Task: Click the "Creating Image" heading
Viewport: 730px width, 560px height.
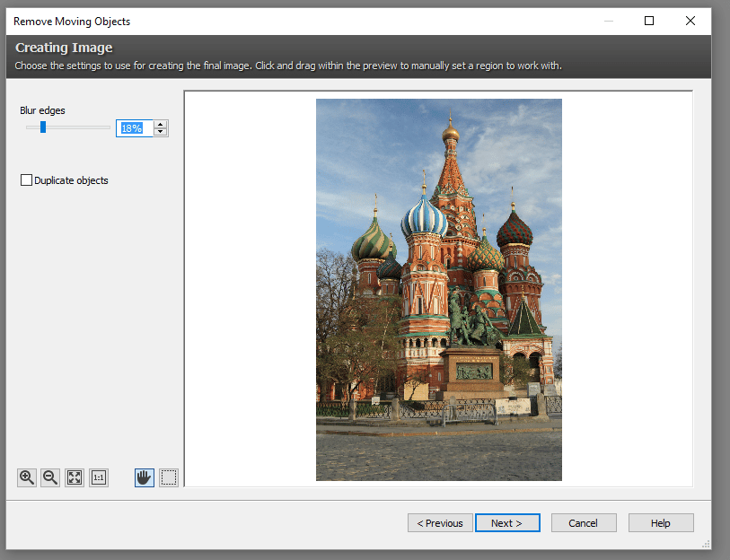Action: [x=64, y=48]
